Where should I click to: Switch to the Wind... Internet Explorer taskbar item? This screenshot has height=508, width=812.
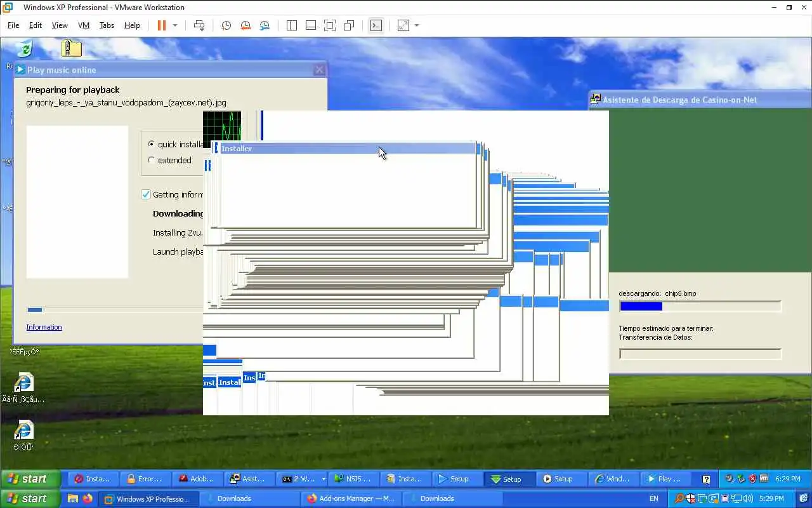coord(613,479)
